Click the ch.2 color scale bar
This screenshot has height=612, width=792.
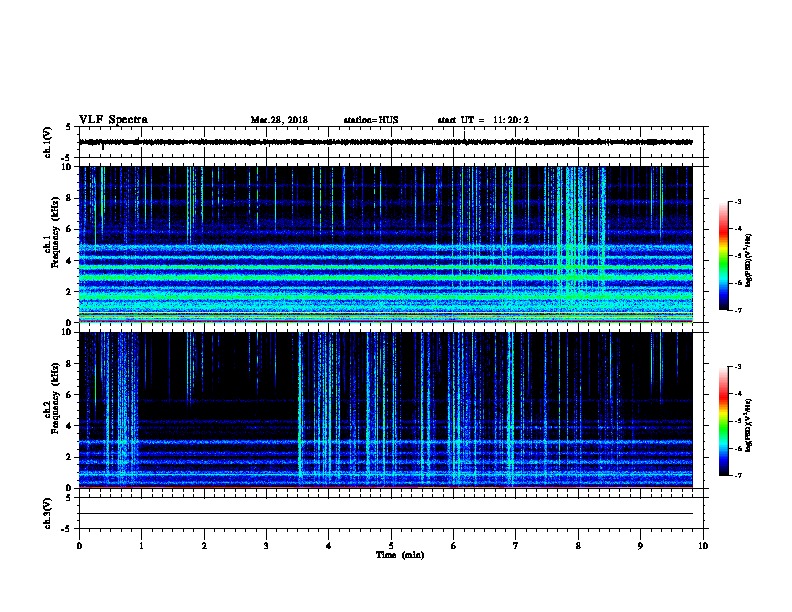point(723,421)
